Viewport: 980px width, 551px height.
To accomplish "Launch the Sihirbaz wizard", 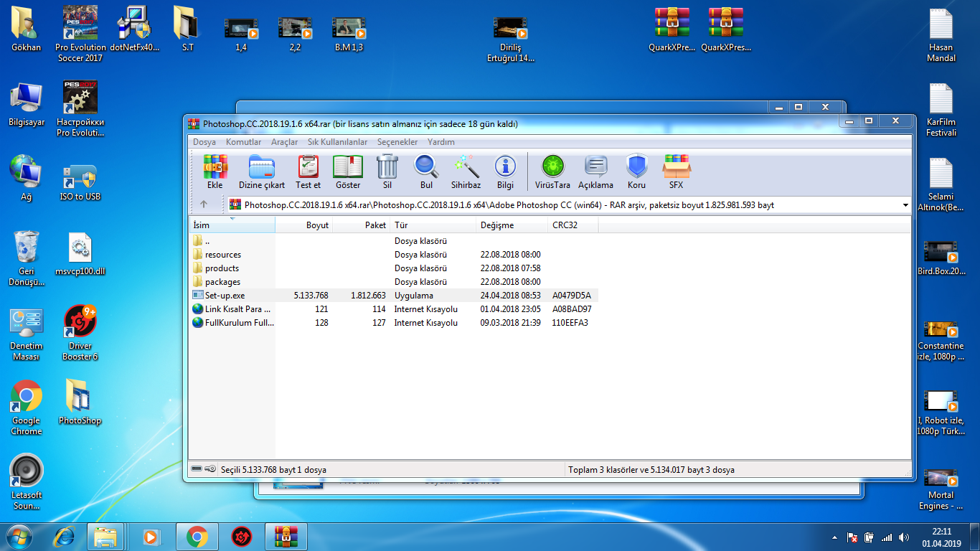I will (x=466, y=172).
